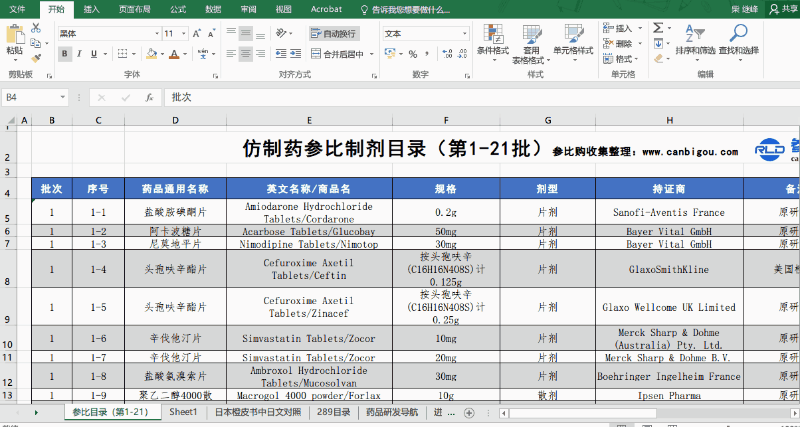Click the Format Painter brush icon

[36, 58]
